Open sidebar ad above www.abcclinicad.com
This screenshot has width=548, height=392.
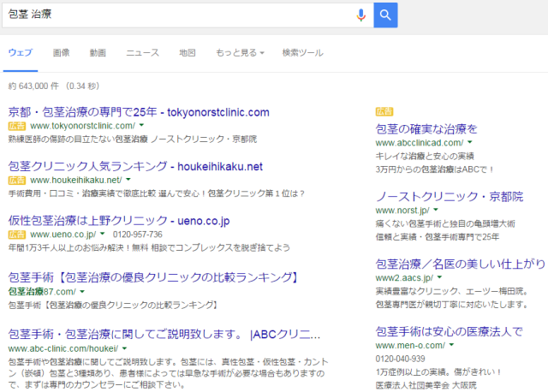pos(426,129)
